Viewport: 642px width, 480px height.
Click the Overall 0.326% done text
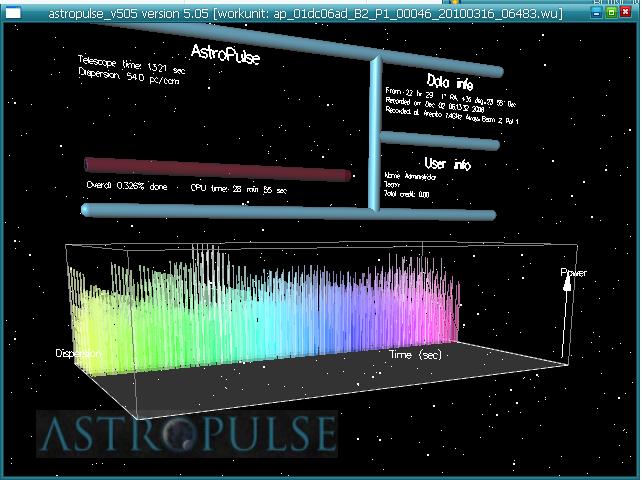click(127, 186)
